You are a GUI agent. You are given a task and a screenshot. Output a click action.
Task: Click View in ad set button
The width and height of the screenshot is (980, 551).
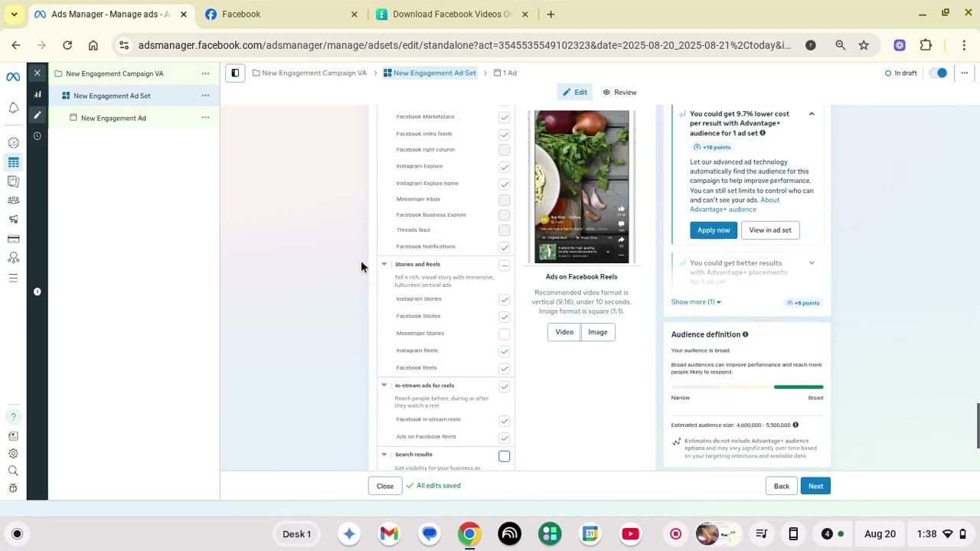tap(770, 230)
